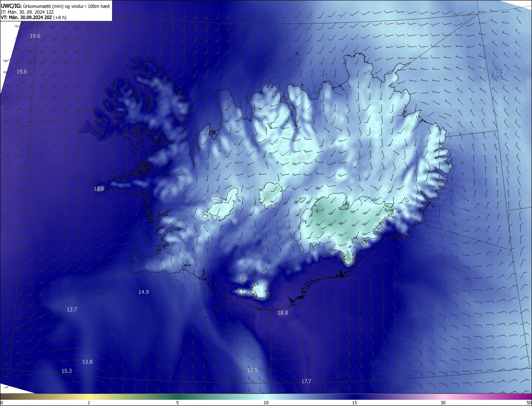Click the 13.7 value on the map
The width and height of the screenshot is (532, 406).
(x=72, y=310)
